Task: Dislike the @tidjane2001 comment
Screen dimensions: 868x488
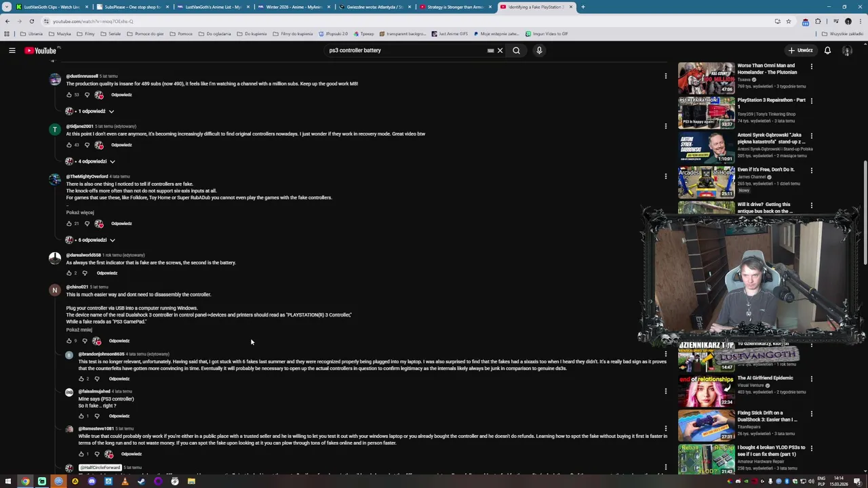Action: [87, 145]
